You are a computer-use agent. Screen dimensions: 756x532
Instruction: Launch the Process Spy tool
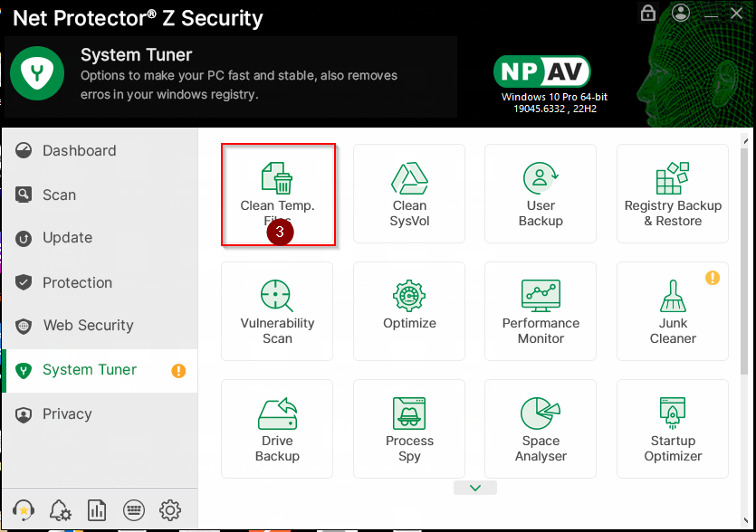coord(409,428)
